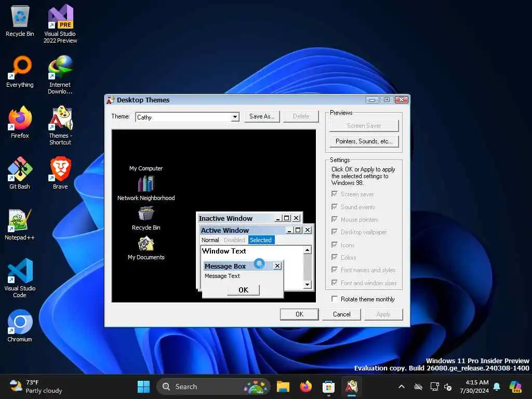Click the taskbar Search box
The height and width of the screenshot is (399, 532).
tap(213, 387)
